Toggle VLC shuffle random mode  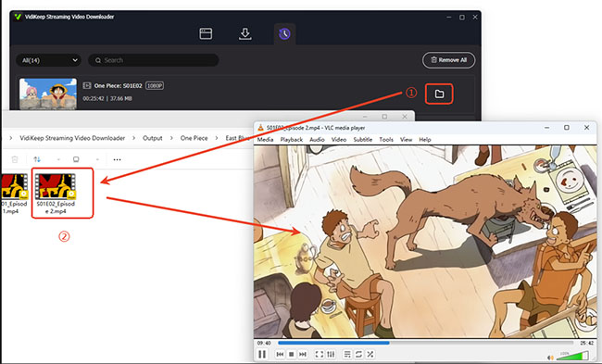coord(370,354)
